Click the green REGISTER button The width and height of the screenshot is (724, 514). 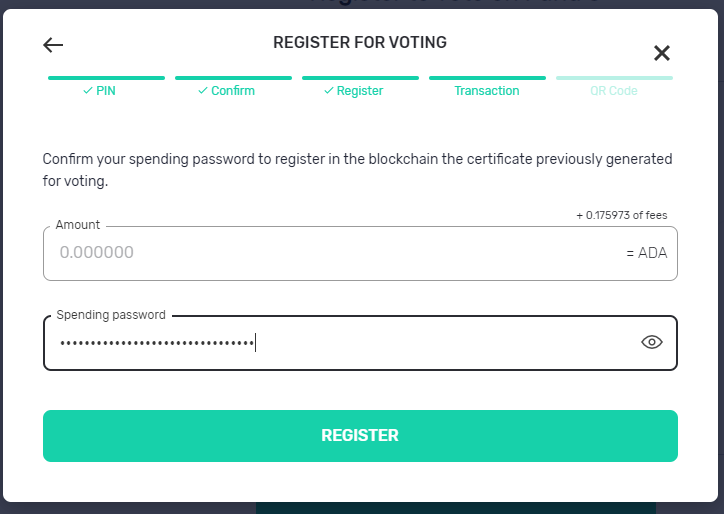click(360, 435)
